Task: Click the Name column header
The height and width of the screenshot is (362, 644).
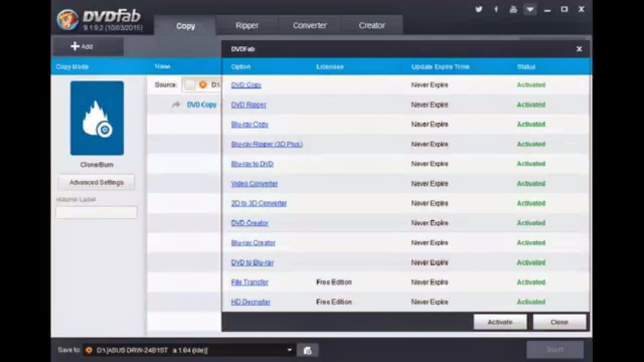Action: [163, 66]
